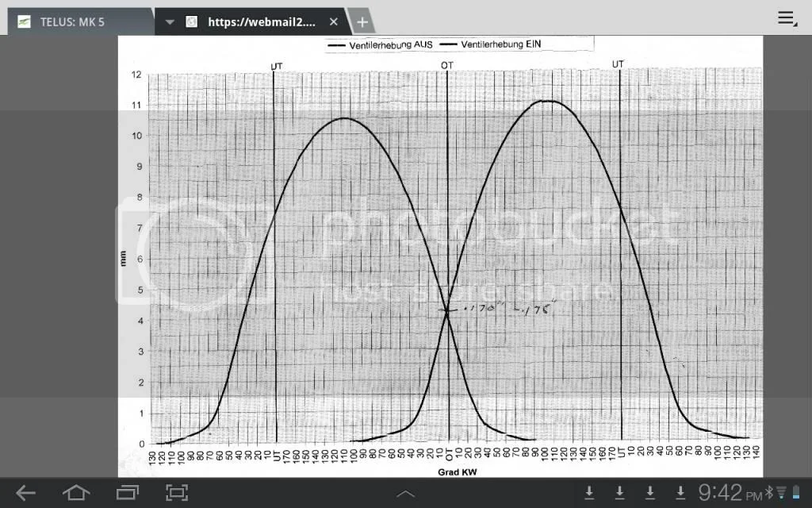Go to the Android home screen

(x=76, y=493)
